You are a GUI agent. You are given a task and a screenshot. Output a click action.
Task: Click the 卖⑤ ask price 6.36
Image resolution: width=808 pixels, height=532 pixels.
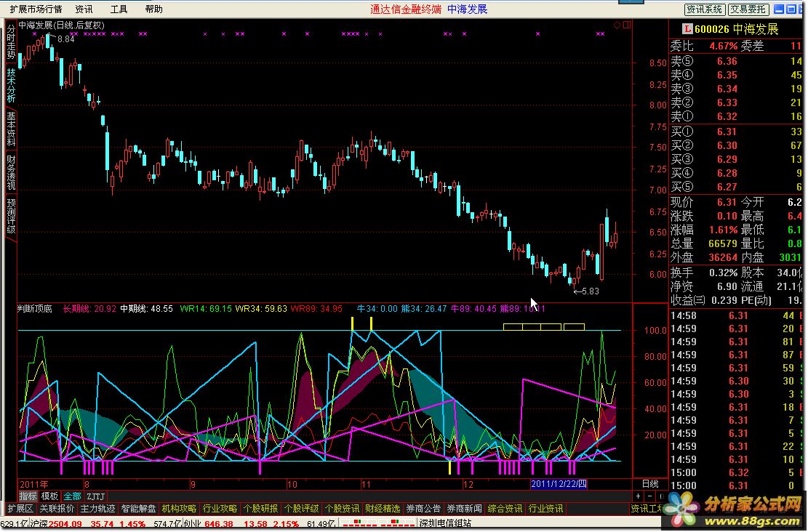coord(727,61)
